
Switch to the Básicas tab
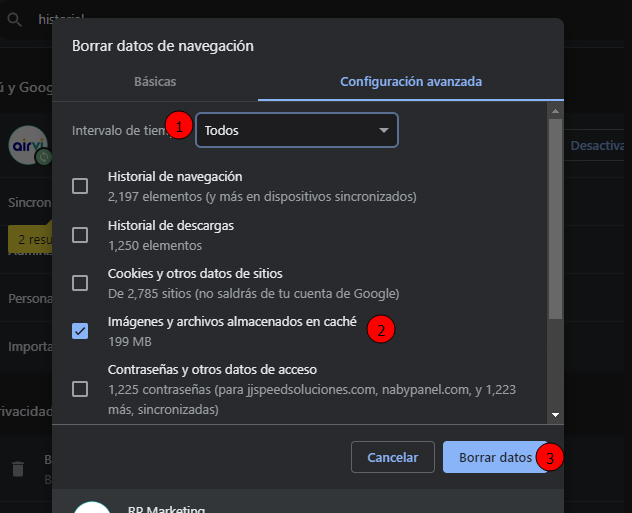point(155,81)
